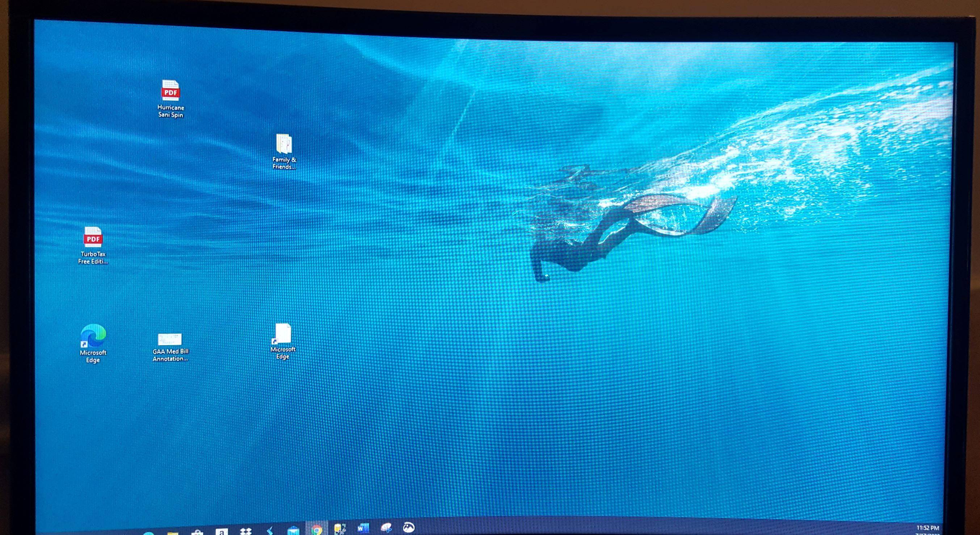Image resolution: width=980 pixels, height=535 pixels.
Task: Launch Snipping Tool from taskbar
Action: [386, 528]
